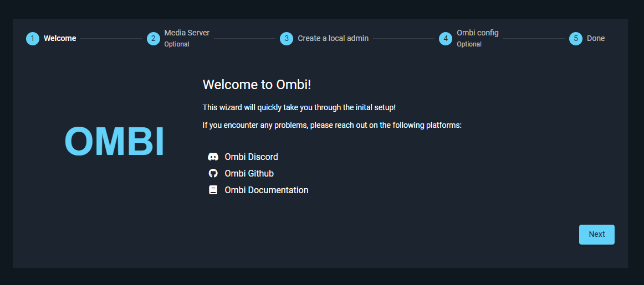Click the step 3 circle icon

point(287,39)
